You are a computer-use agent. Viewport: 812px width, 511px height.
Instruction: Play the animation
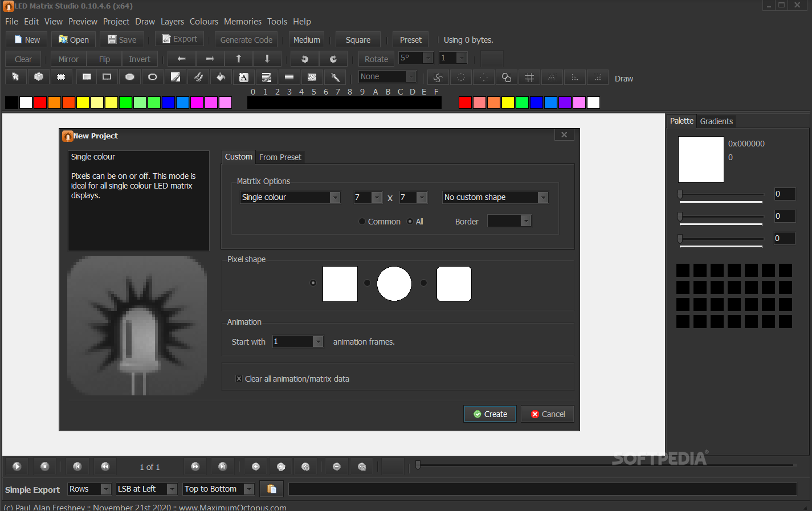(17, 467)
